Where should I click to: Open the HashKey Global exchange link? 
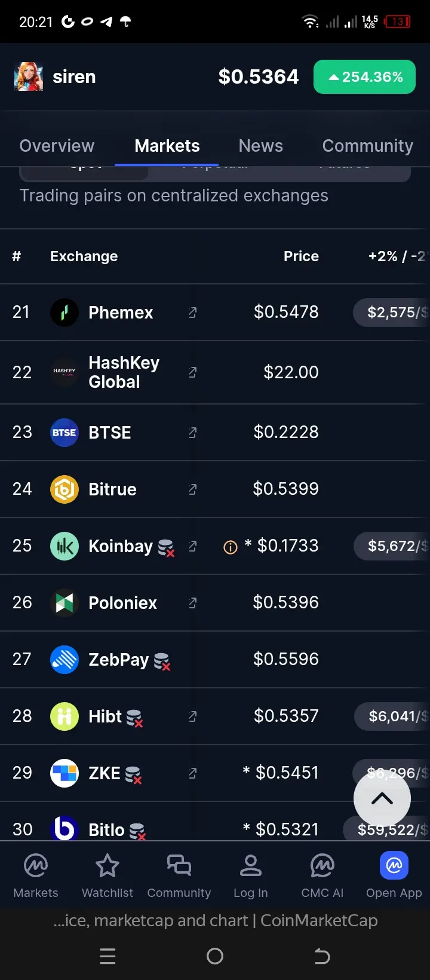point(193,372)
